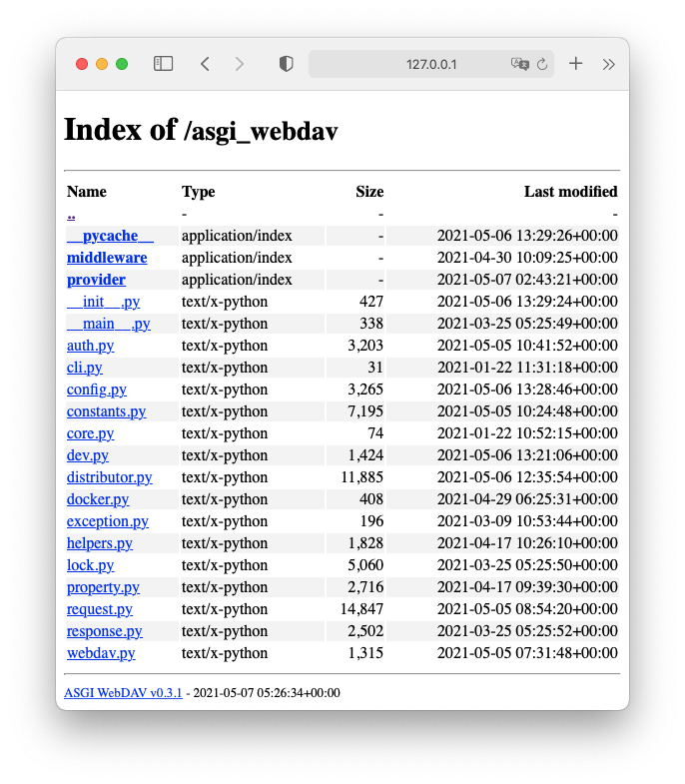Open the middleware folder

point(107,258)
